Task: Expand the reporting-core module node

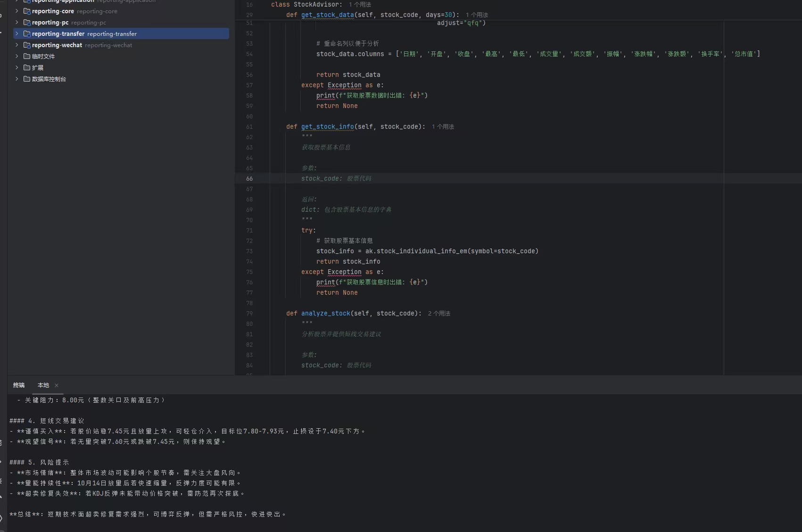Action: point(17,11)
